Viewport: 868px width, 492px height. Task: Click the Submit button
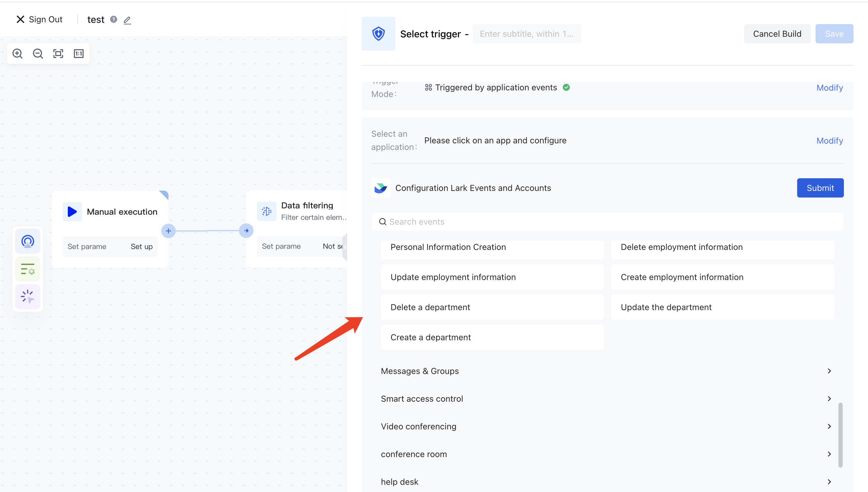[820, 188]
